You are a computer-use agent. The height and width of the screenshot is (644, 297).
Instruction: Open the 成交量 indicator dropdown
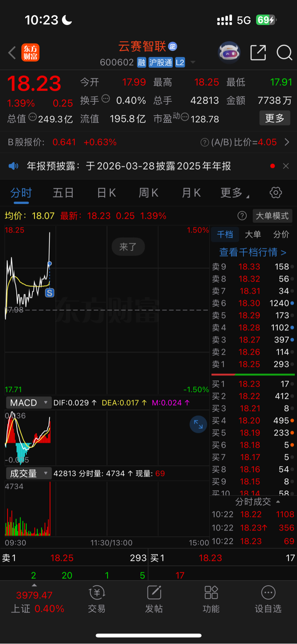(29, 473)
